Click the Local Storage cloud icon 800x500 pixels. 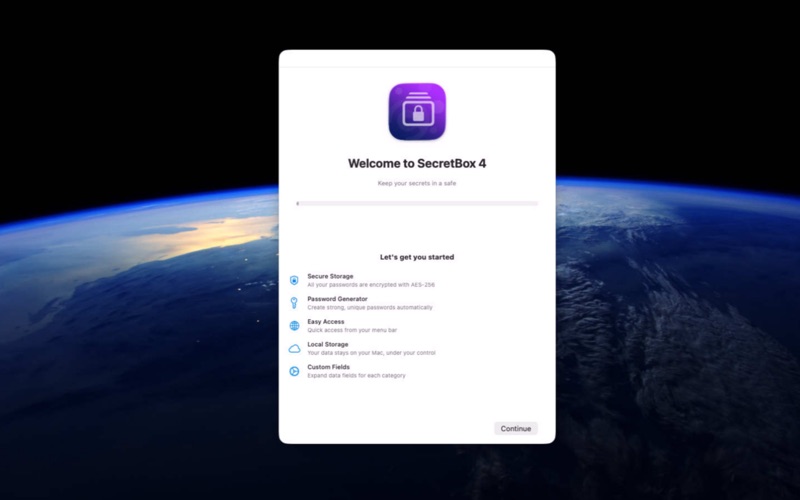click(294, 348)
